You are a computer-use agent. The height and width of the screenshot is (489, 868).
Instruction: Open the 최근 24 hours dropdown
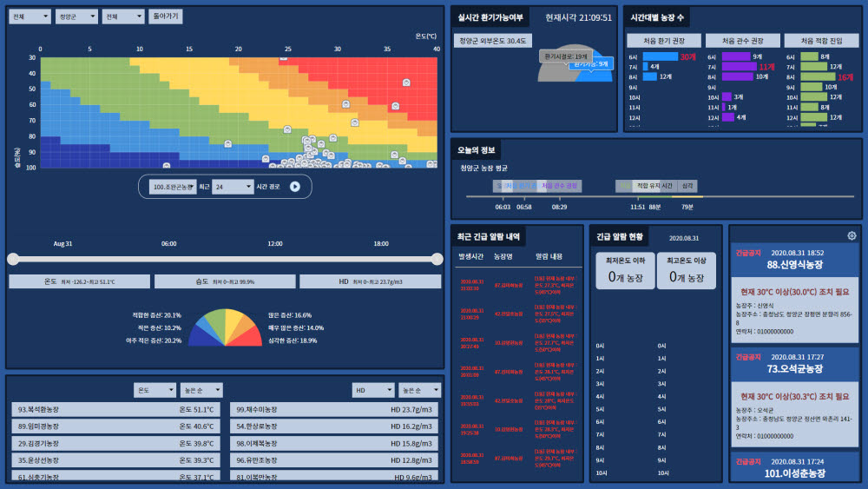coord(233,187)
